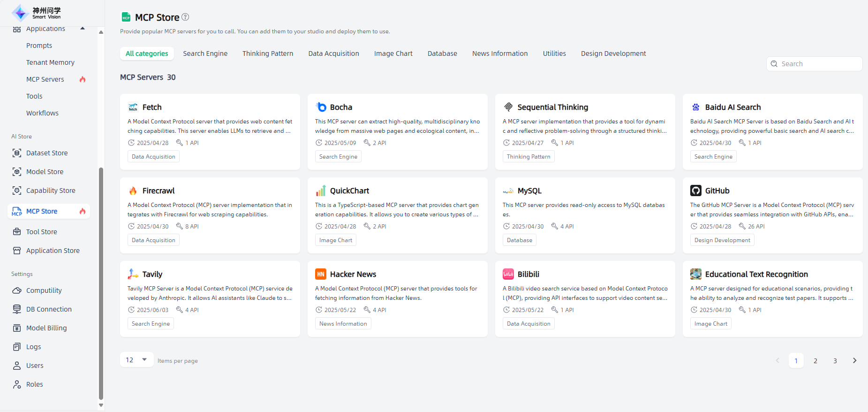Viewport: 868px width, 412px height.
Task: Switch to the Thinking Pattern tab
Action: (268, 53)
